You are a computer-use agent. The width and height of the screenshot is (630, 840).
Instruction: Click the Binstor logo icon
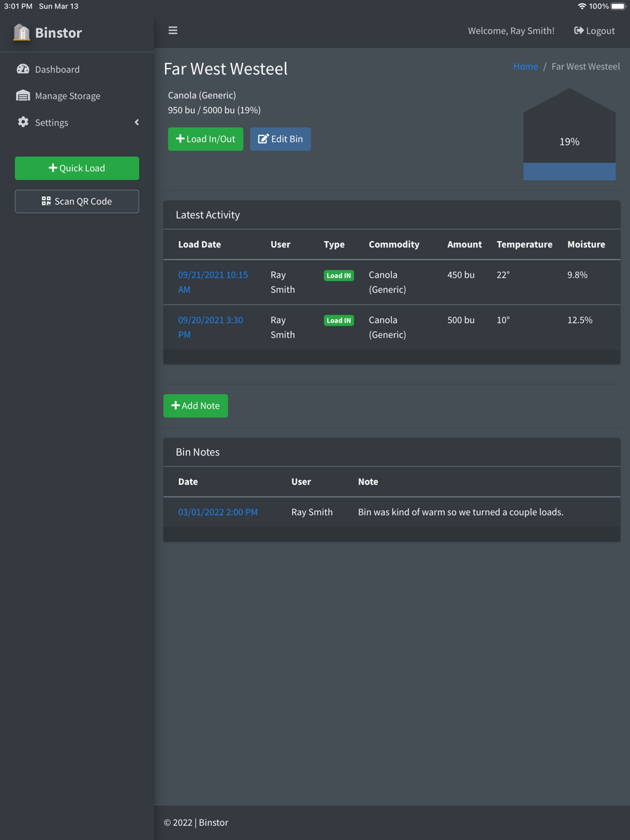tap(21, 32)
